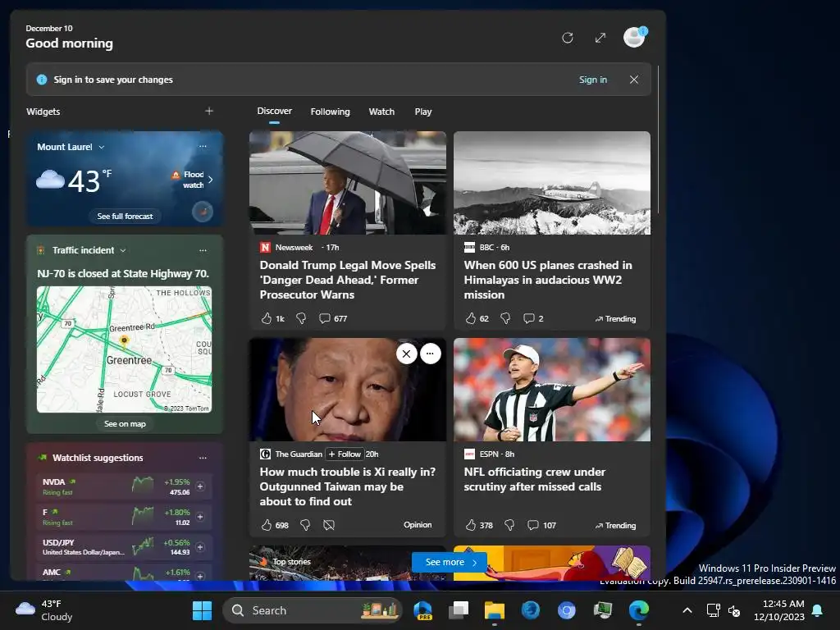Screen dimensions: 840x630
Task: Open 'NFL officiating crew under scrutiny' headline
Action: tap(534, 479)
